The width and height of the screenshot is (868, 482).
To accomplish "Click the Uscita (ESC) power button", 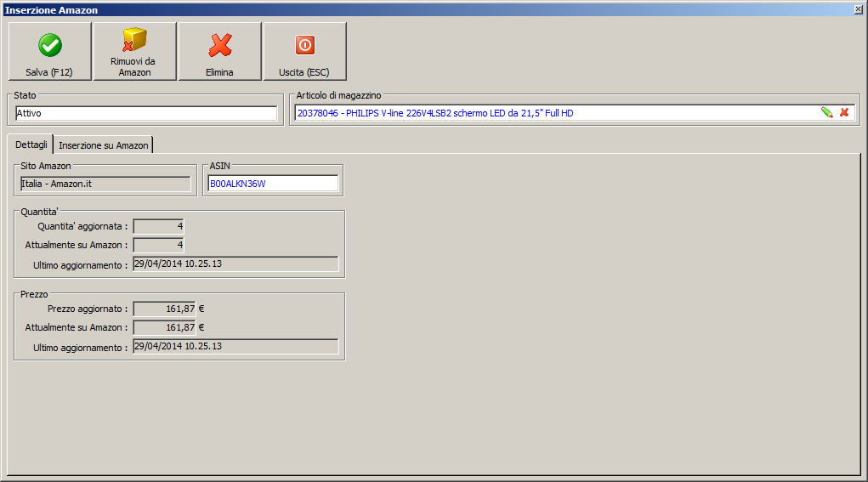I will [x=304, y=52].
